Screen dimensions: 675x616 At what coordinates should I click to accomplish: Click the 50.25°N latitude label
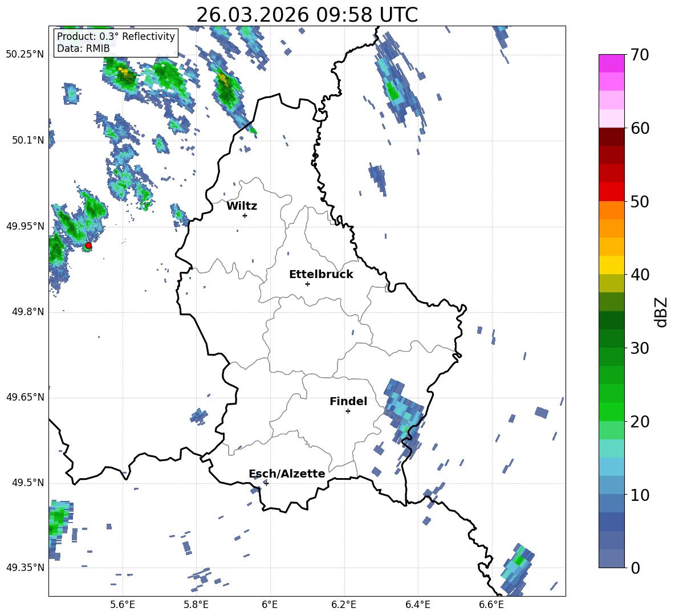25,55
